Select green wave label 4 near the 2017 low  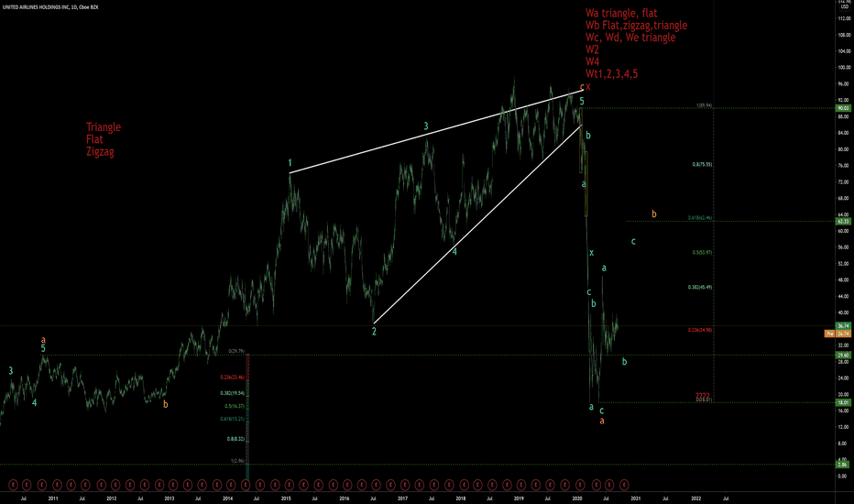(454, 252)
